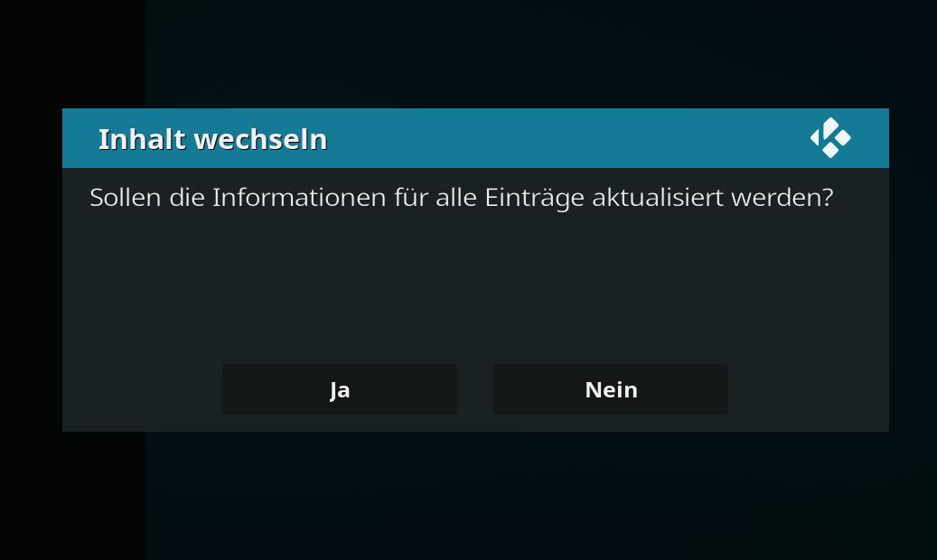Click the gap between Ja and Nein buttons
This screenshot has height=560, width=937.
[x=475, y=389]
